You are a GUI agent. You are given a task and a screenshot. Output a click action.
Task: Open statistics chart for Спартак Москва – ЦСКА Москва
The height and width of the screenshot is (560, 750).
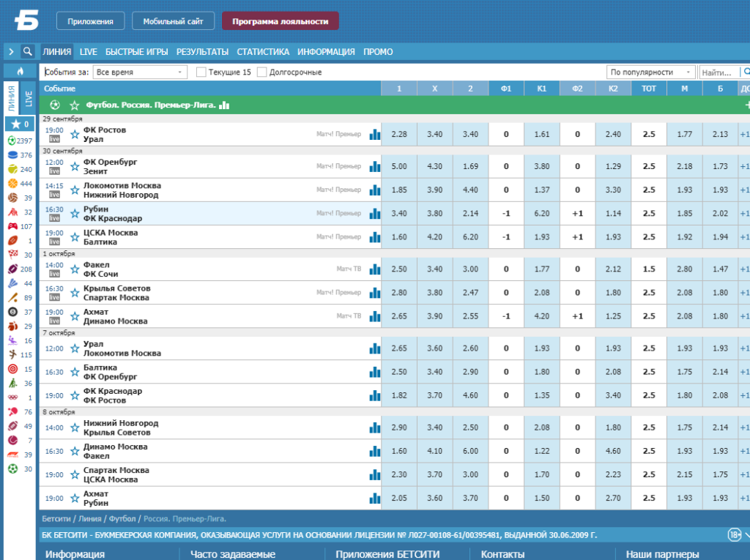click(x=375, y=475)
